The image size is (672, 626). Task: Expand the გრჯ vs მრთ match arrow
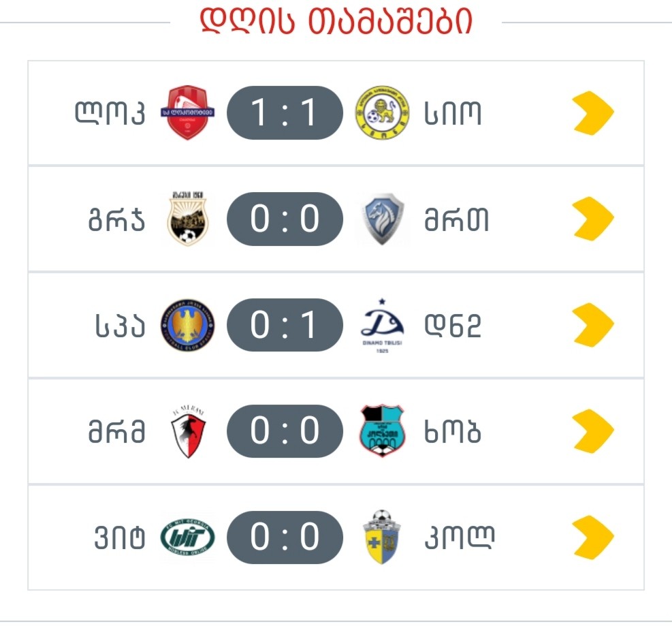pos(593,219)
